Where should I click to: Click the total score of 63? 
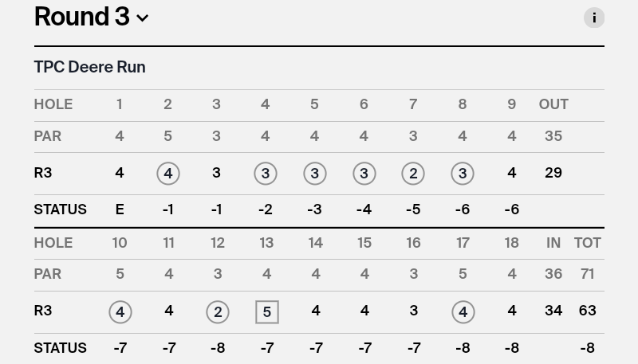(x=587, y=311)
